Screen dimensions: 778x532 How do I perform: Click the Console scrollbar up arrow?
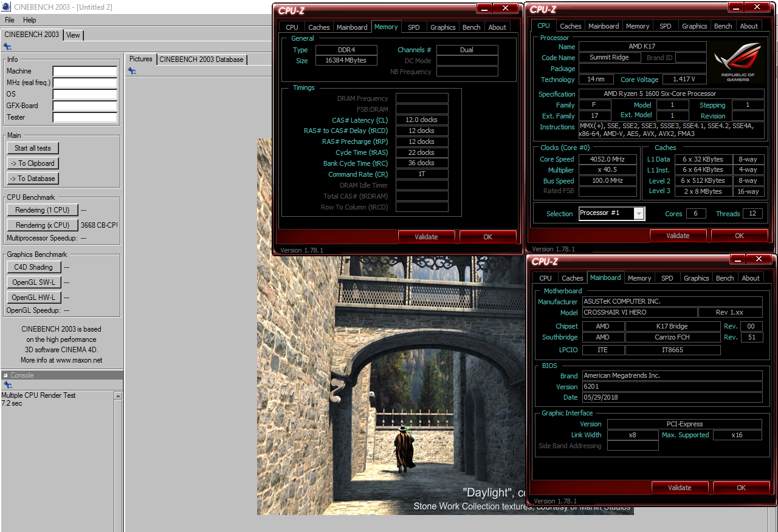coord(119,396)
